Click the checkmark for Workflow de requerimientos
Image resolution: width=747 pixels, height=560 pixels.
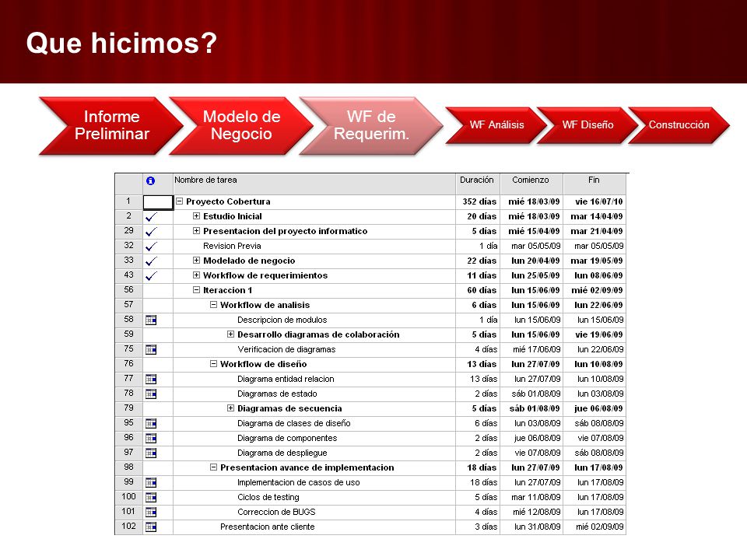[151, 275]
